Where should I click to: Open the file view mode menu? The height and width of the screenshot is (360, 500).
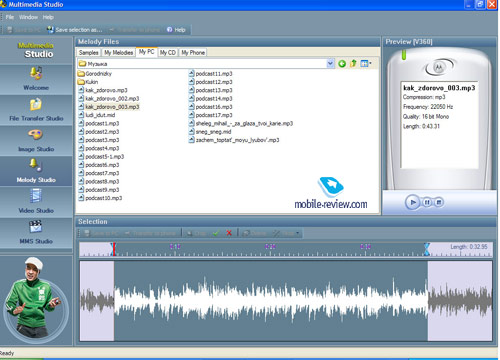pos(366,63)
